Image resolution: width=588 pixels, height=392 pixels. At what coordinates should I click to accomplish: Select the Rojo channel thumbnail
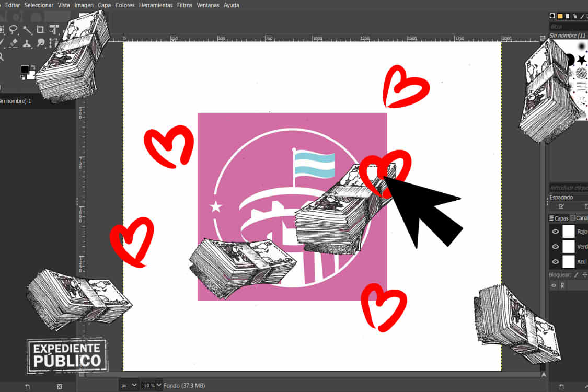point(569,232)
